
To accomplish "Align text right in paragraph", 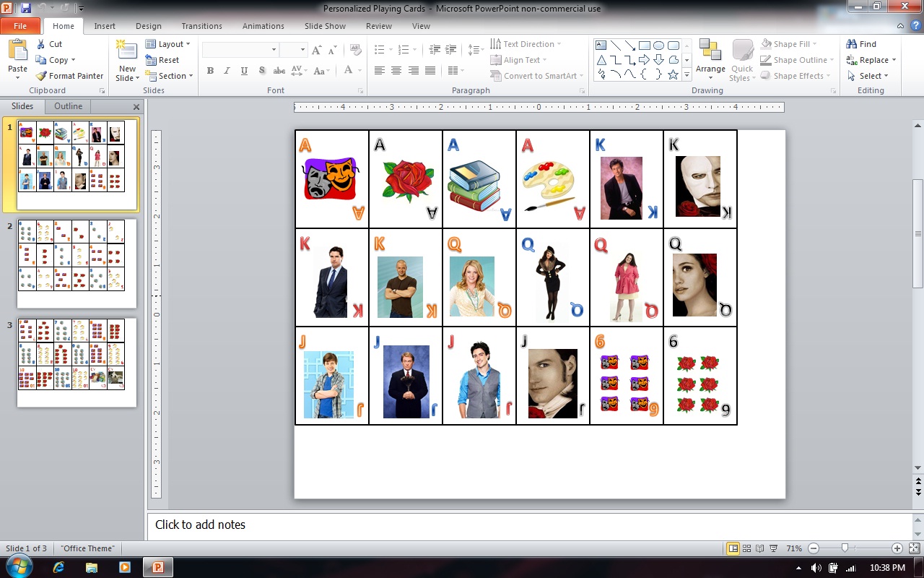I will pos(414,71).
